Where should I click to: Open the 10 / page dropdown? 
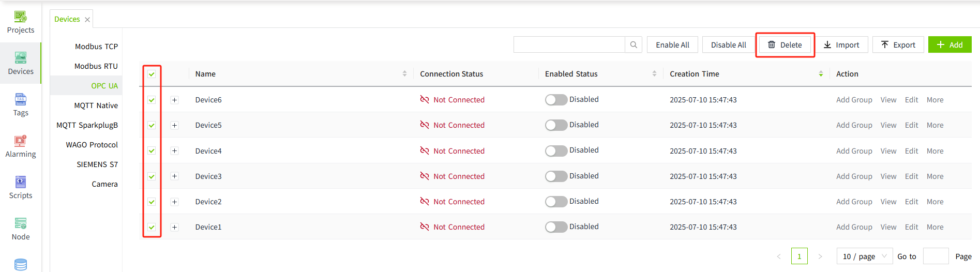pos(864,256)
